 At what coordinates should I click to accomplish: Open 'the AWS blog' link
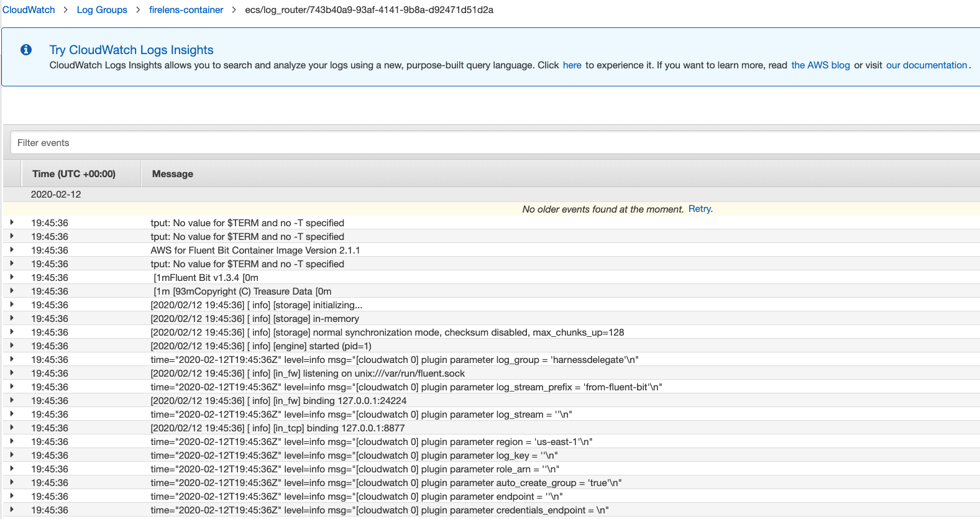click(x=820, y=65)
